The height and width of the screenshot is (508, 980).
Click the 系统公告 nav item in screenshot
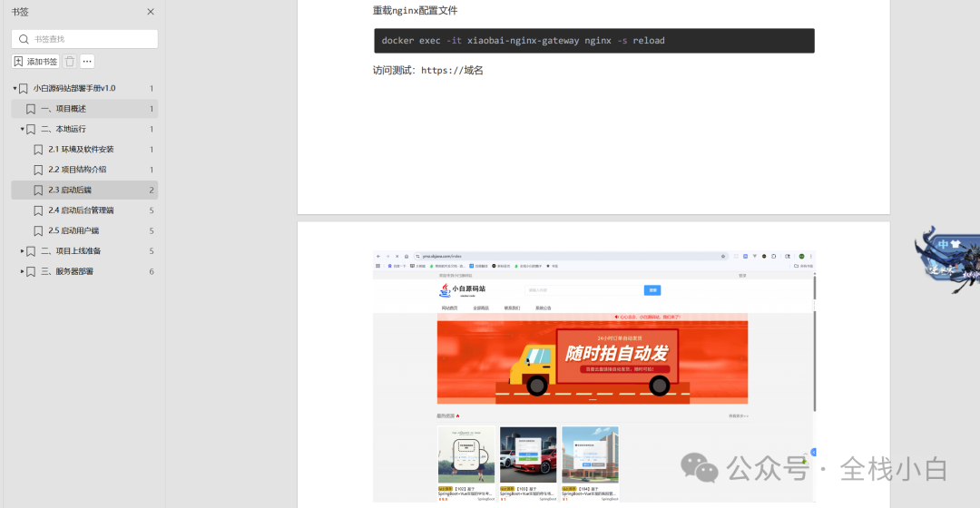pos(544,308)
